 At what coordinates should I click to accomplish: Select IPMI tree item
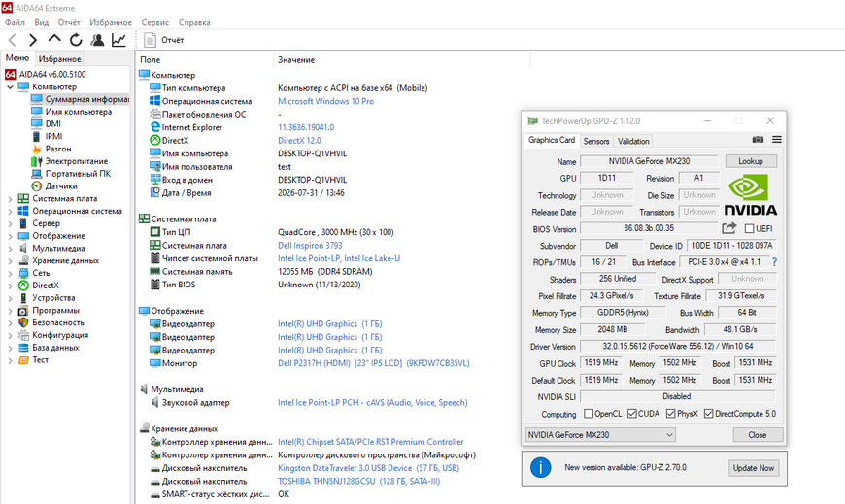coord(47,136)
